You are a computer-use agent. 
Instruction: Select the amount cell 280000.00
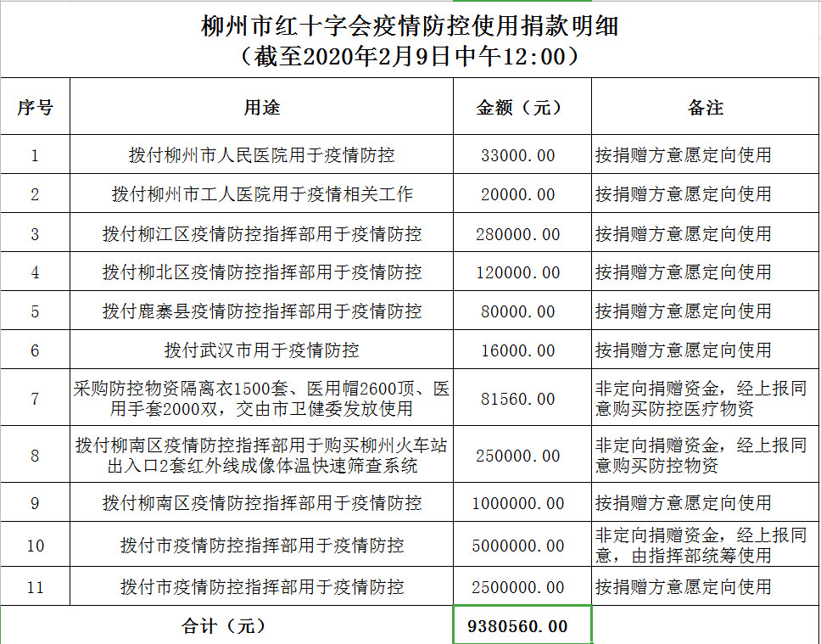(x=522, y=232)
